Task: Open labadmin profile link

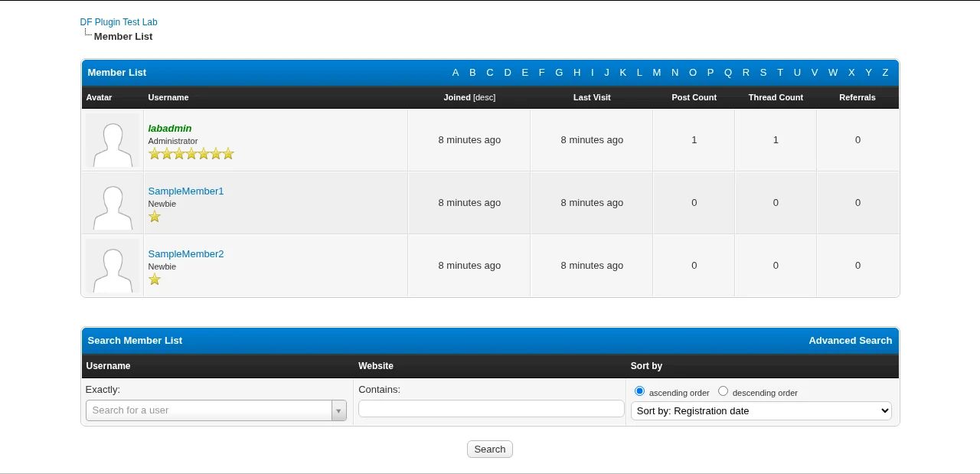Action: click(170, 129)
